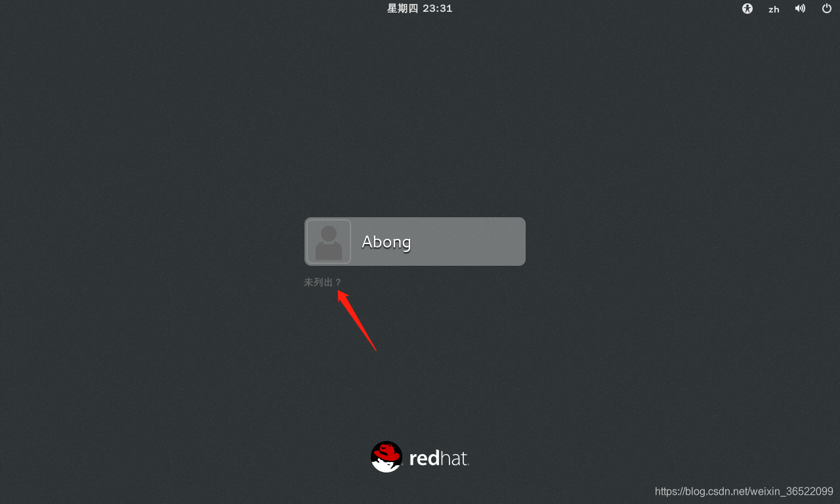840x504 pixels.
Task: Open the power off menu icon
Action: (827, 9)
